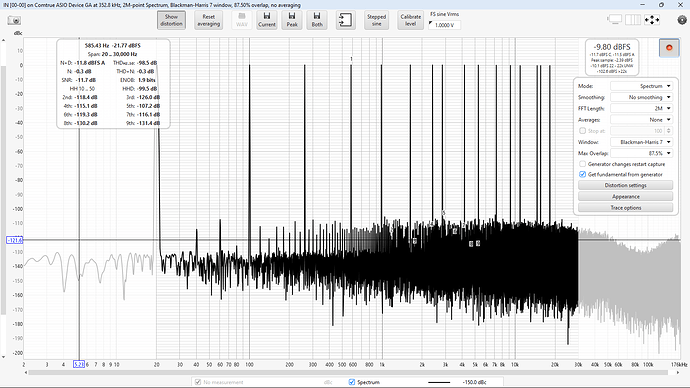This screenshot has width=690, height=388.
Task: Start a Stepped sine measurement
Action: point(376,20)
